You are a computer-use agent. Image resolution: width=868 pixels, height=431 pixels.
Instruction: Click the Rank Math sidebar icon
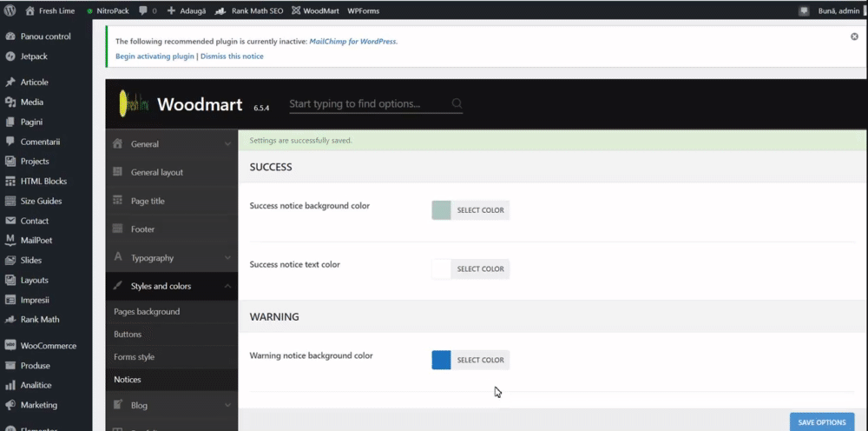10,320
